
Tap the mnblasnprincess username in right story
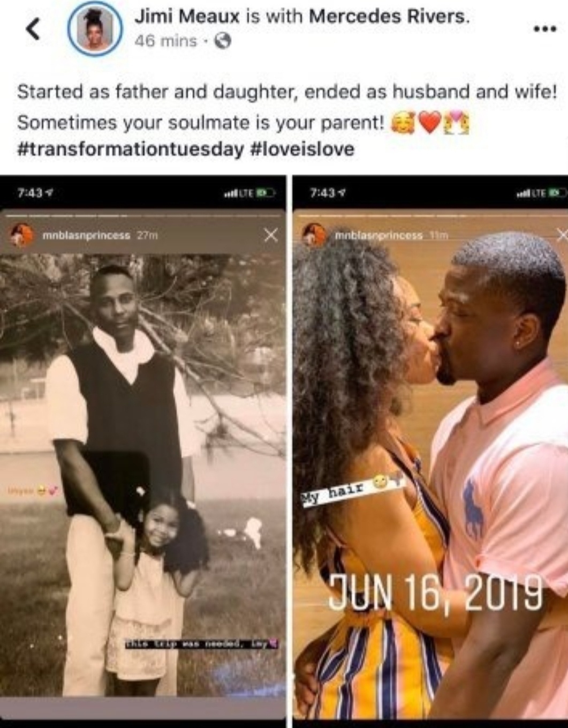[x=379, y=235]
